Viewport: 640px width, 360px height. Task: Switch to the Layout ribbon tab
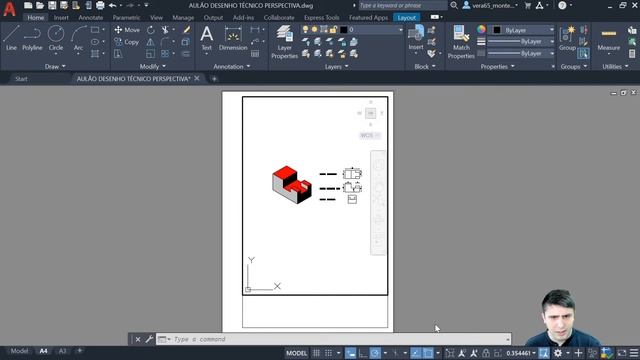coord(407,18)
